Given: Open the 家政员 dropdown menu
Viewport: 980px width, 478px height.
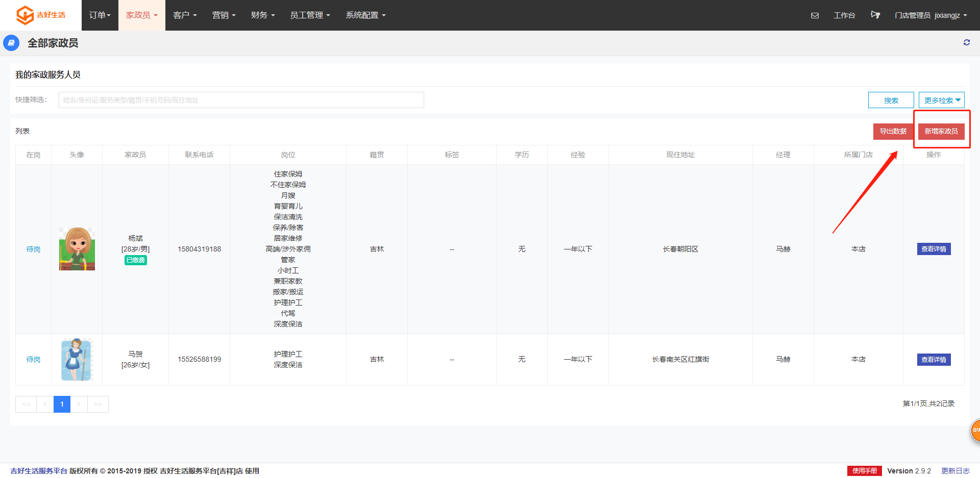Looking at the screenshot, I should tap(142, 15).
